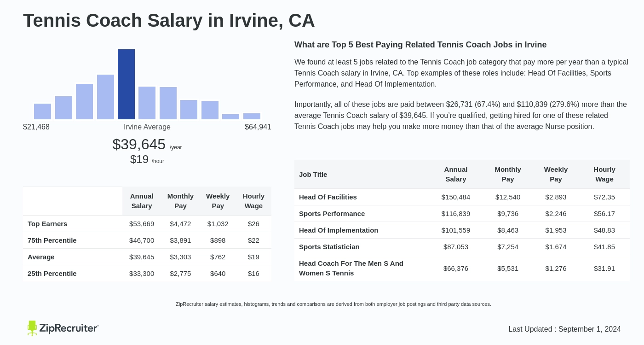Click the $64,941 maximum salary label
The image size is (644, 345).
(258, 127)
